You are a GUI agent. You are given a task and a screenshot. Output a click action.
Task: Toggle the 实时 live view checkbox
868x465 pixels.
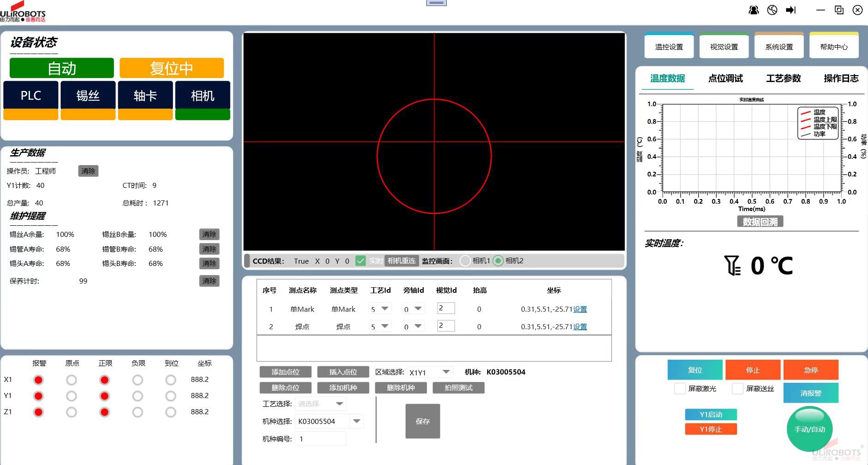click(x=361, y=261)
